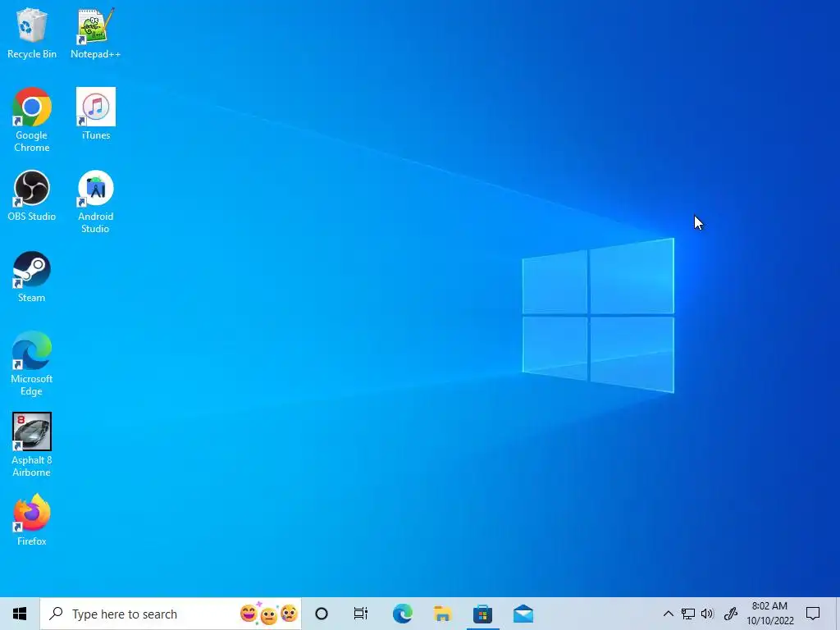Select the OBS Studio desktop shortcut
This screenshot has height=630, width=840.
click(32, 195)
